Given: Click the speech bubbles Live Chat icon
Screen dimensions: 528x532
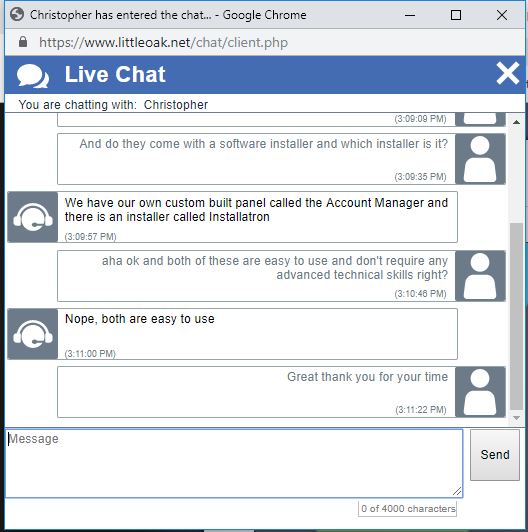Looking at the screenshot, I should pyautogui.click(x=33, y=76).
